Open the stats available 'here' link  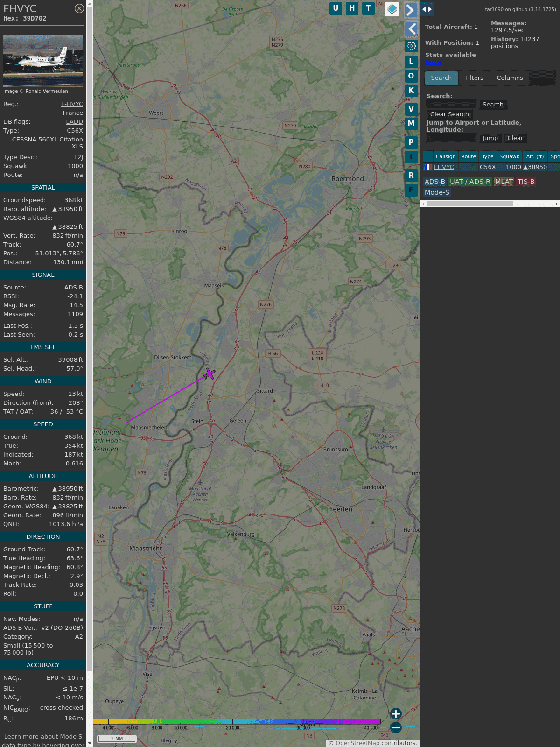[433, 62]
